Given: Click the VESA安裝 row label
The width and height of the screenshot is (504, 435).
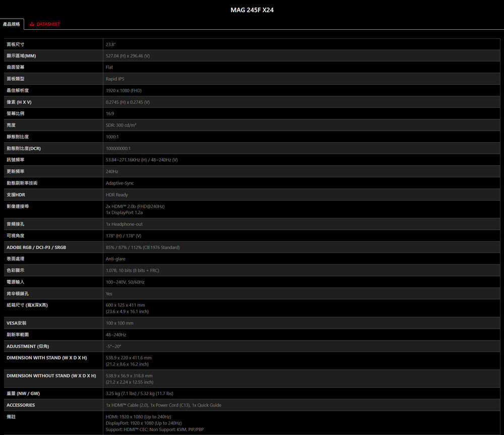Looking at the screenshot, I should coord(17,323).
